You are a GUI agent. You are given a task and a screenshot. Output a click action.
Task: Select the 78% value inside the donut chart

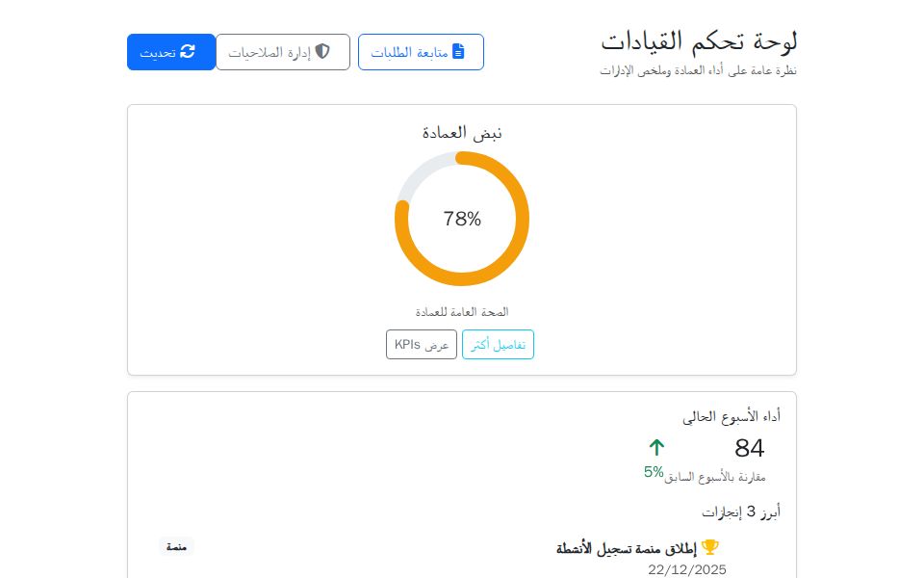point(462,219)
